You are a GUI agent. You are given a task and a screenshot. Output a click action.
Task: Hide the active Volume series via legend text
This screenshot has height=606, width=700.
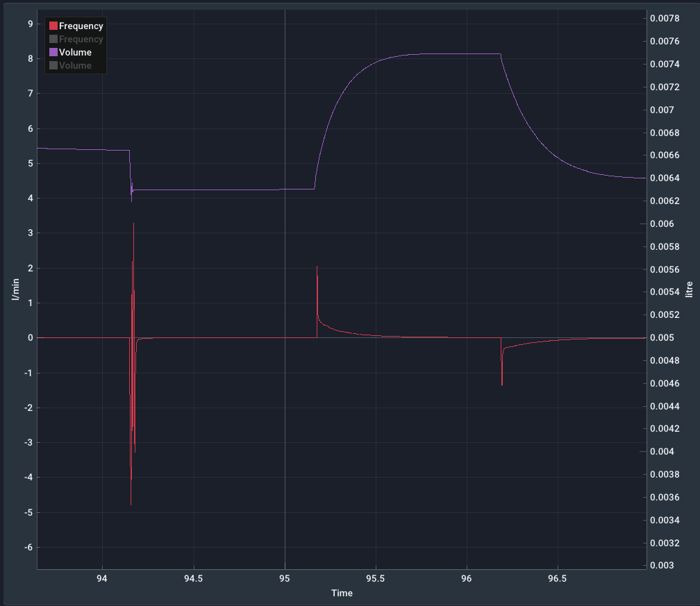(75, 53)
